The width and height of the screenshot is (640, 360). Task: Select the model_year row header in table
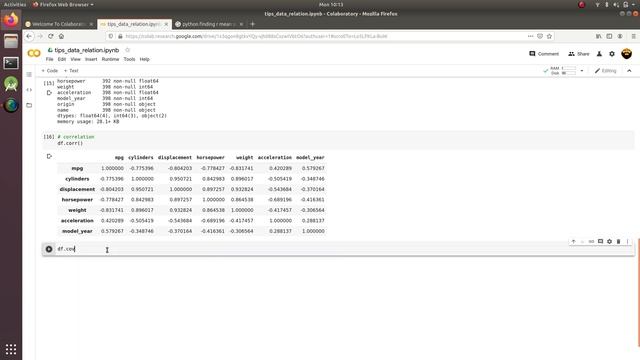point(77,231)
